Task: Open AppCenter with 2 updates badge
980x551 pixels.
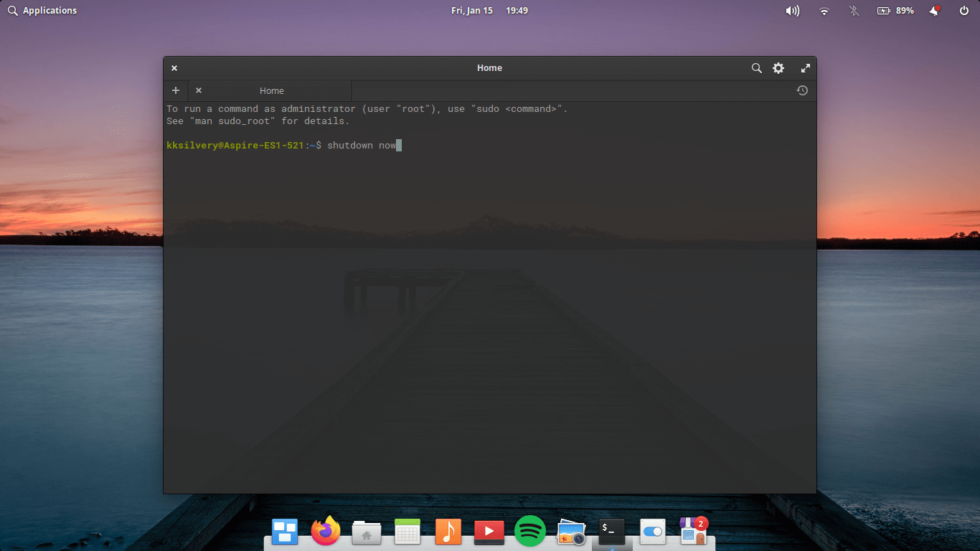Action: [x=694, y=532]
